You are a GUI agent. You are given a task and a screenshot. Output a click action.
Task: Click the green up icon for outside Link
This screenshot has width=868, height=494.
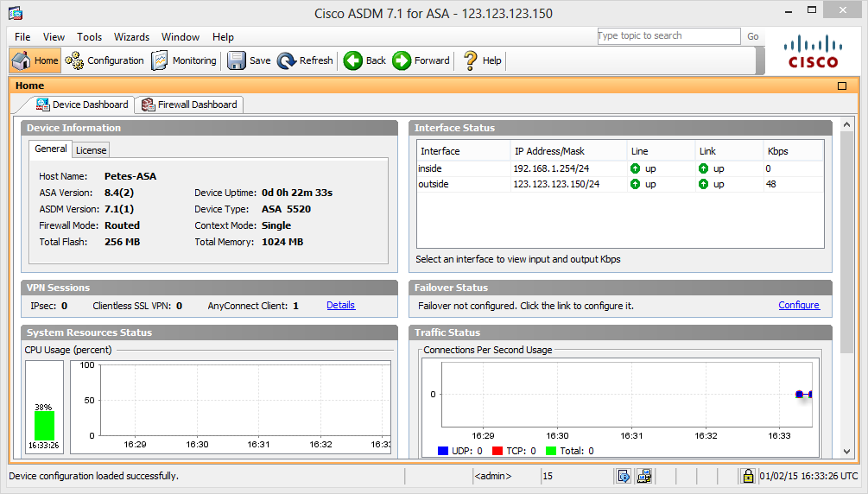click(703, 184)
